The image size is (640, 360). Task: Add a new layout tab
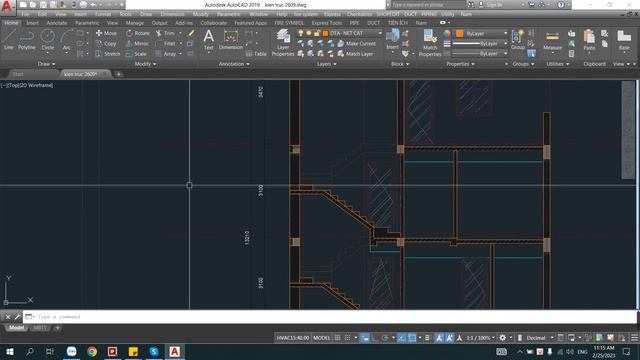tap(58, 328)
